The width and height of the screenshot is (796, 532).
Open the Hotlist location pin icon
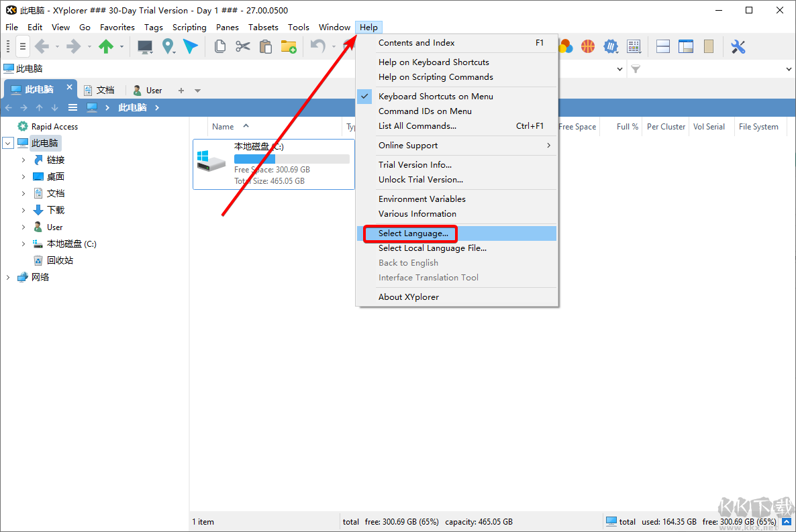[168, 47]
